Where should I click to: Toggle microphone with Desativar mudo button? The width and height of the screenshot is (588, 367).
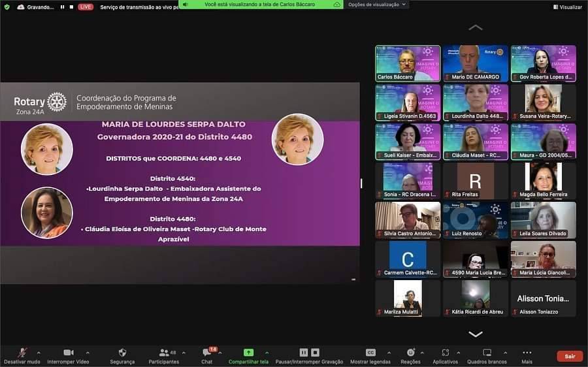pyautogui.click(x=22, y=353)
